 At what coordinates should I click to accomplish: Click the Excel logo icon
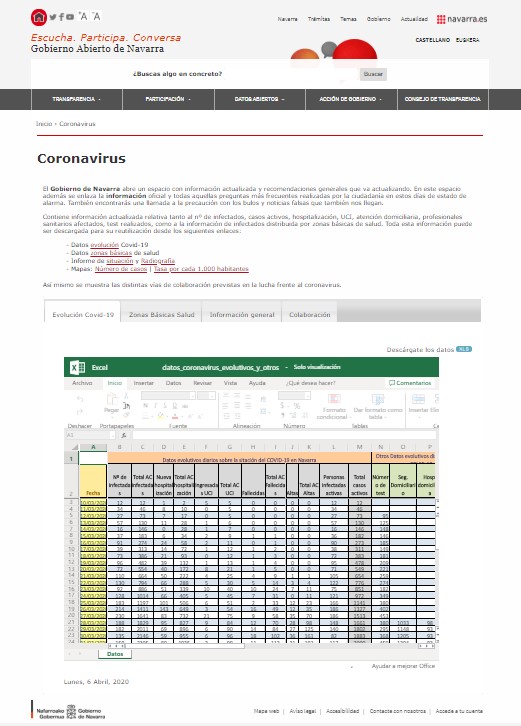(x=77, y=368)
